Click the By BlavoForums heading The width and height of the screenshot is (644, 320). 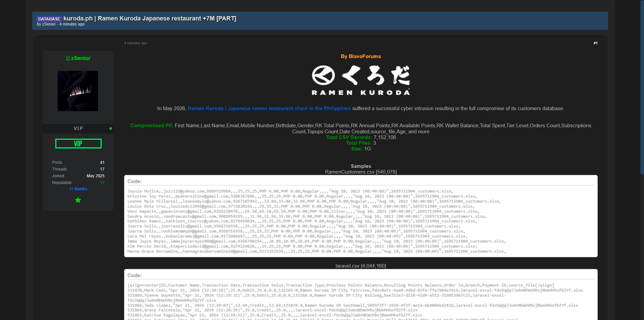pos(361,56)
